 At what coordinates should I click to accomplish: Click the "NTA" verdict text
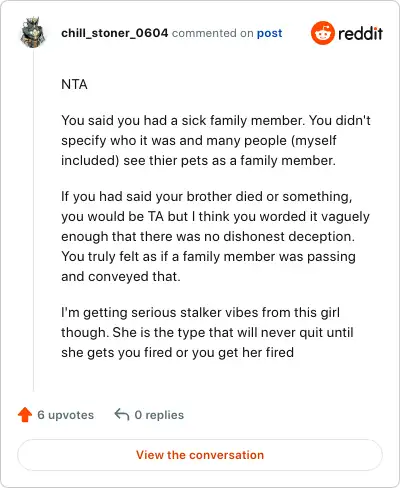(x=74, y=84)
